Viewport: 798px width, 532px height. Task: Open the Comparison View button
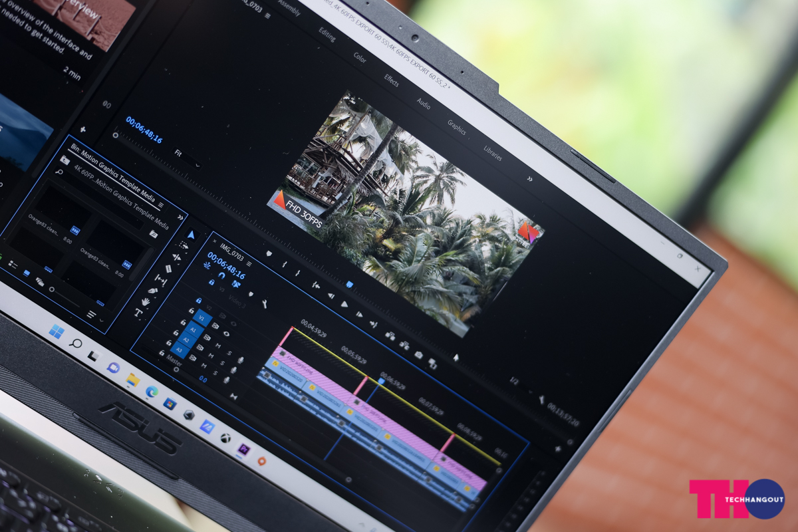tap(433, 364)
